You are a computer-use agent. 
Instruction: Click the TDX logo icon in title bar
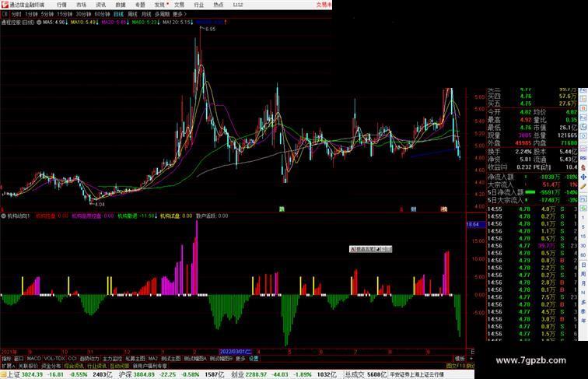click(x=5, y=5)
